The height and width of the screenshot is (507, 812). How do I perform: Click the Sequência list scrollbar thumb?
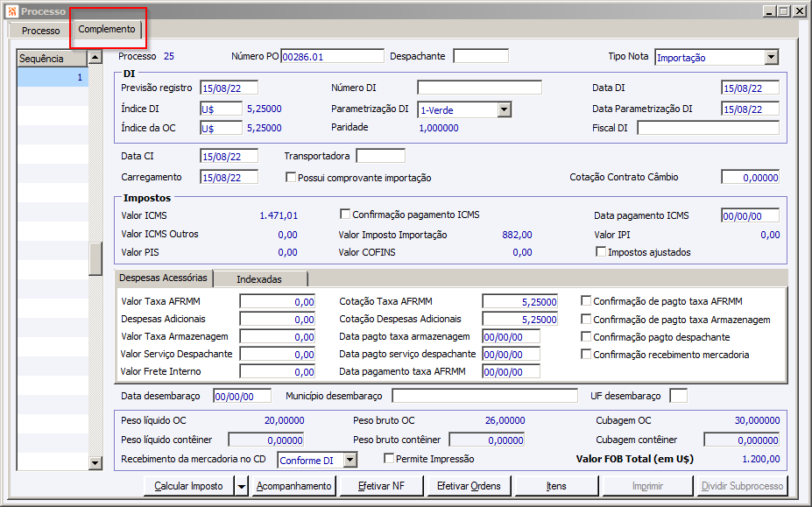[x=95, y=258]
